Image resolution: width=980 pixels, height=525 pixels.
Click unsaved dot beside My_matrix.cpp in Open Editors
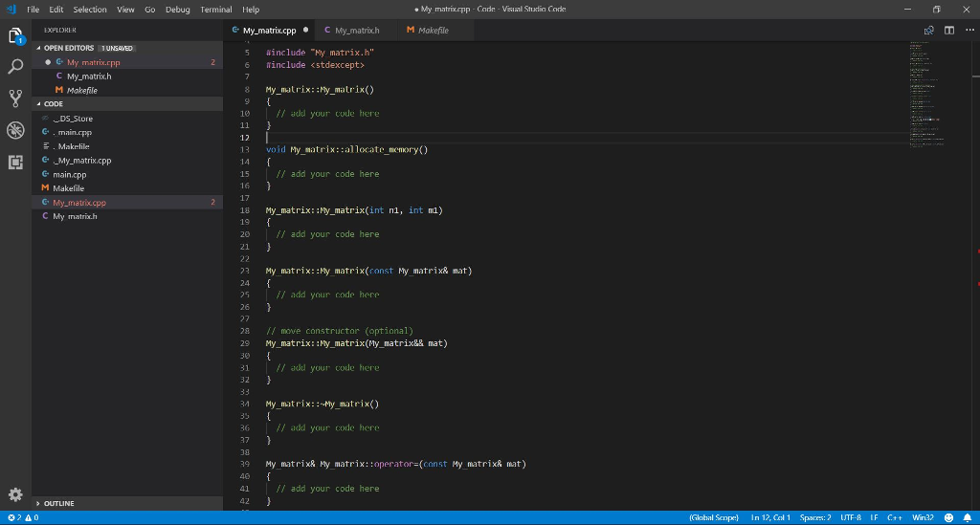click(x=48, y=62)
